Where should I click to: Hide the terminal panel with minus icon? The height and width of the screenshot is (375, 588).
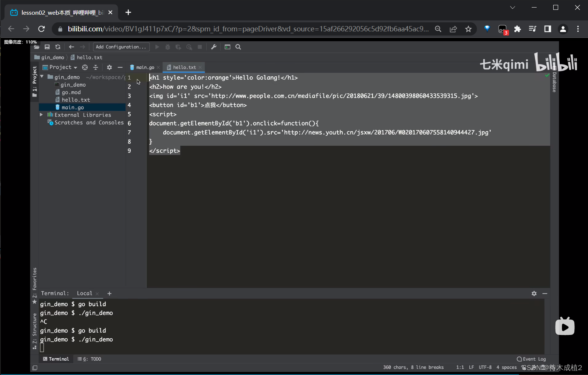coord(545,293)
